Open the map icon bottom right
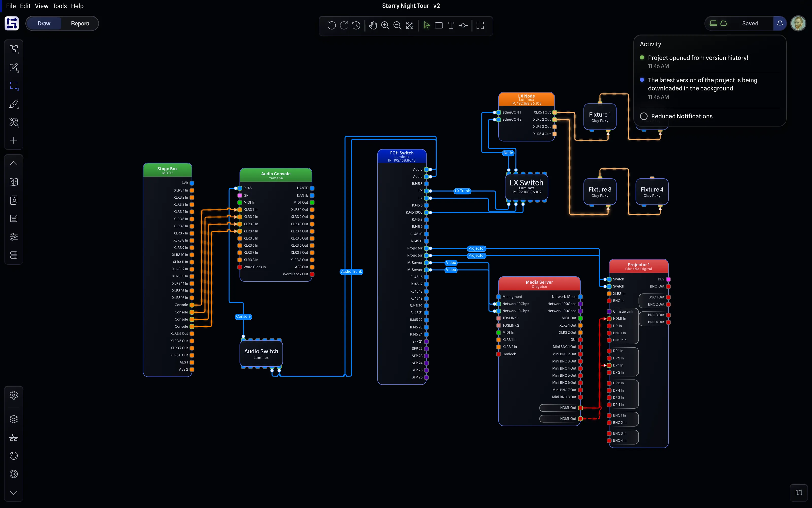 799,493
